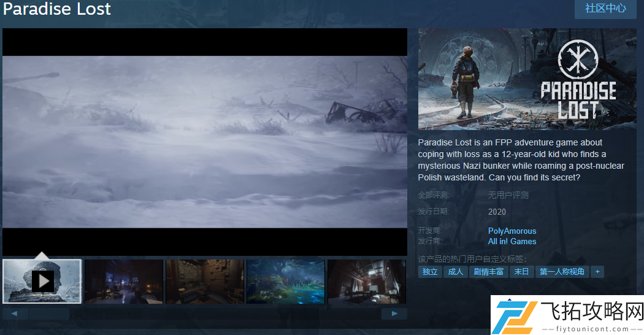Click the left arrow of thumbnail strip
This screenshot has height=335, width=644.
coord(15,314)
